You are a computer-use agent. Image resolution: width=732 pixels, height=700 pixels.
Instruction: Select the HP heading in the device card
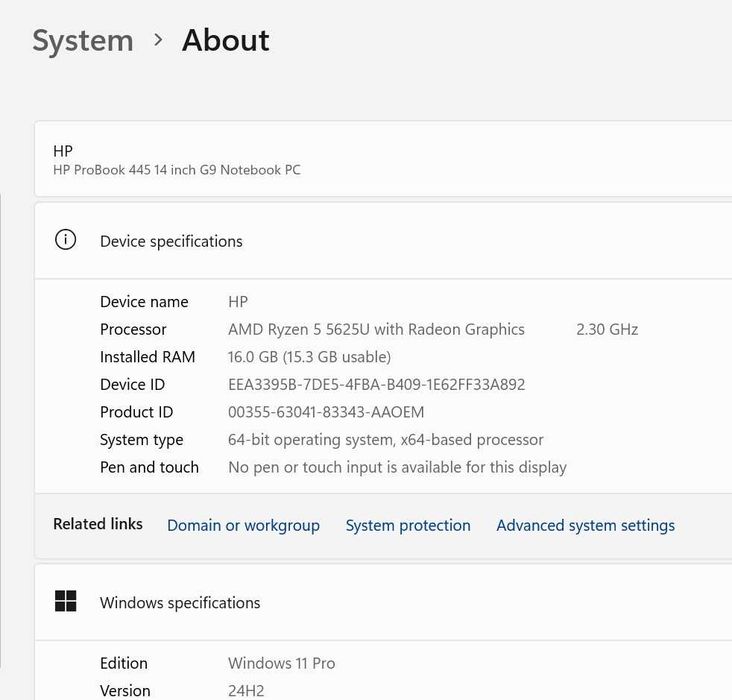(x=63, y=151)
